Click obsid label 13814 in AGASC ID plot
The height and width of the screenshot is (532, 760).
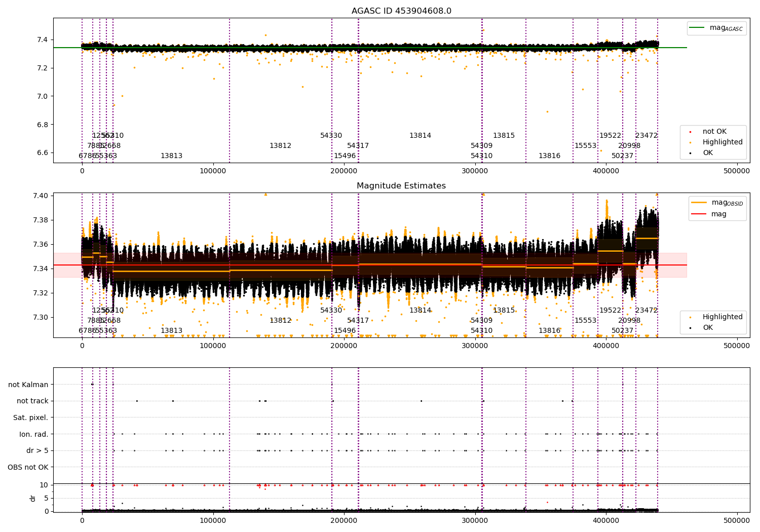(x=421, y=136)
